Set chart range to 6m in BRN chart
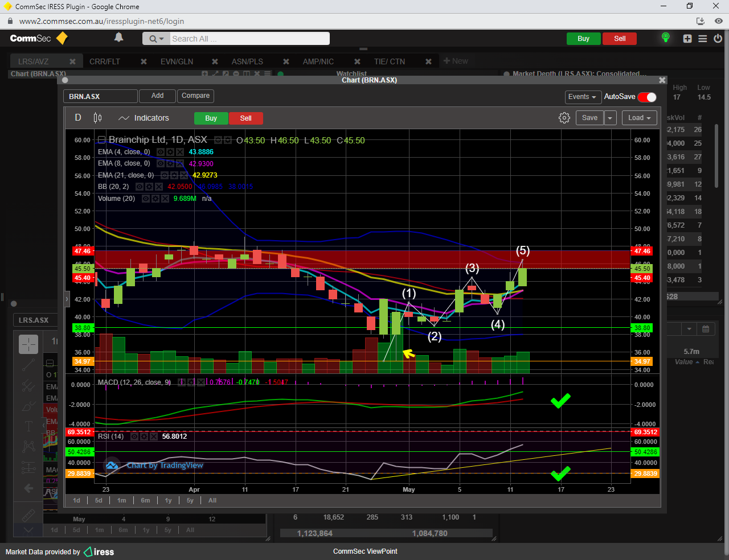This screenshot has height=560, width=729. [145, 500]
